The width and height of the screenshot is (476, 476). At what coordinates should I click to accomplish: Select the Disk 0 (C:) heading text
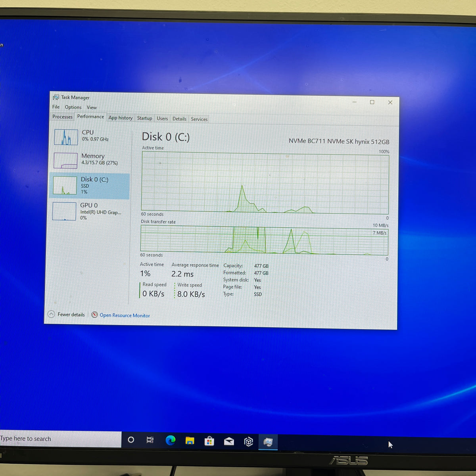(x=166, y=137)
